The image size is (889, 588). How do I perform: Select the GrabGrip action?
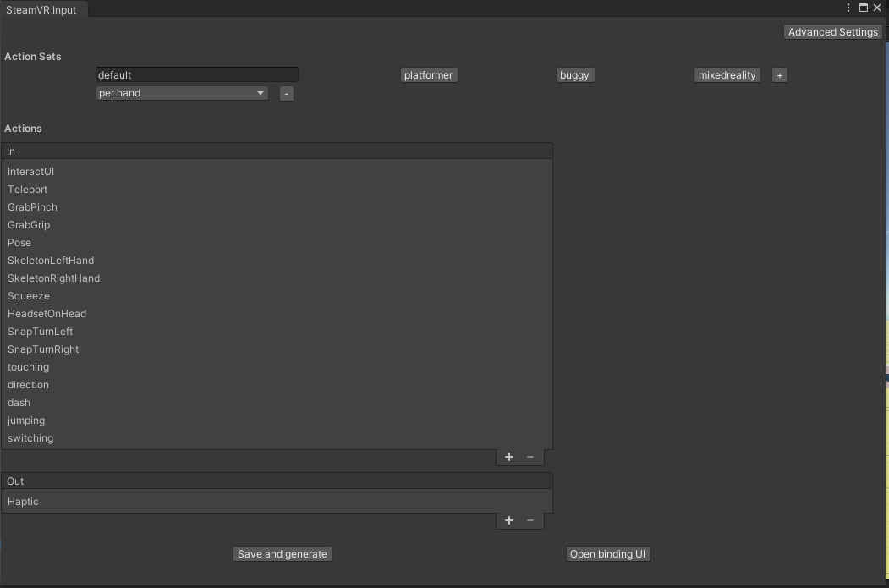pyautogui.click(x=277, y=225)
